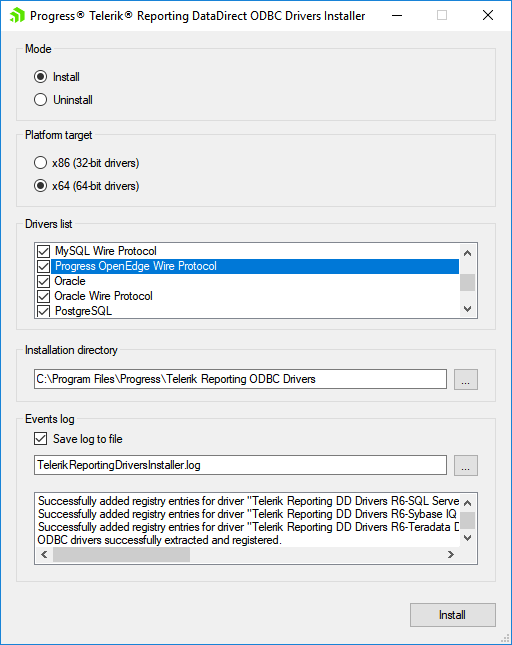The height and width of the screenshot is (645, 512).
Task: Click the events log horizontal scrollbar thumb
Action: (121, 555)
